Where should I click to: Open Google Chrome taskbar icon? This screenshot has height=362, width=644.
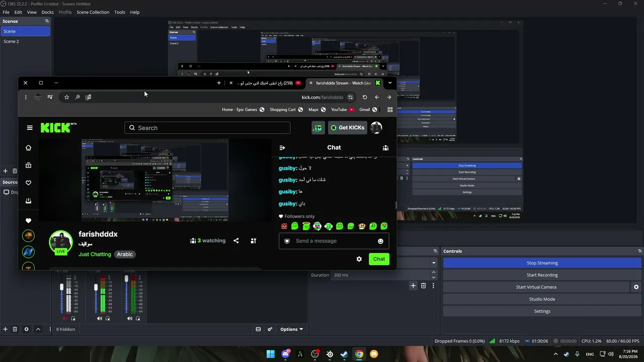[x=359, y=354]
